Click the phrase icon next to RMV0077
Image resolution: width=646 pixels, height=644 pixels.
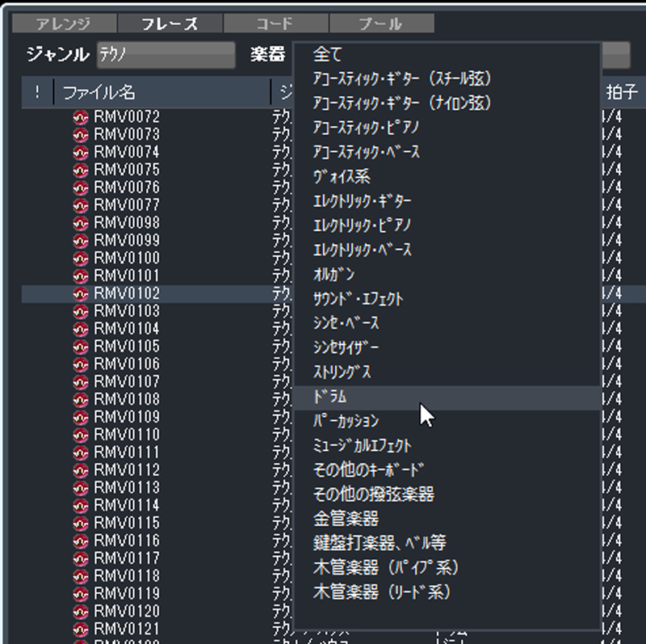tap(80, 205)
